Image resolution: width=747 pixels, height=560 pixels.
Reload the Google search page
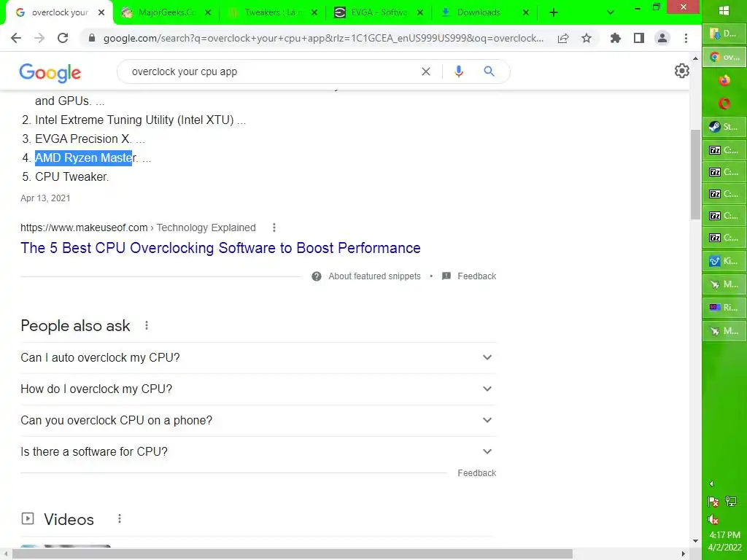tap(63, 38)
